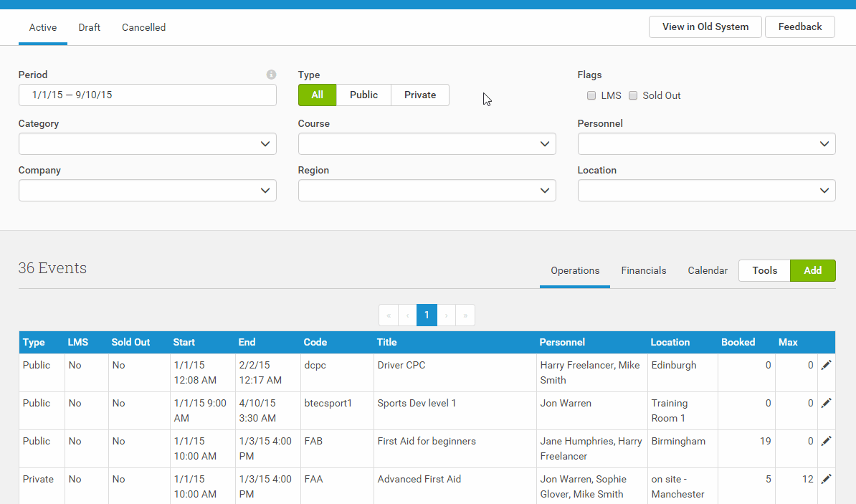The height and width of the screenshot is (504, 856).
Task: Sort table by Code column
Action: pyautogui.click(x=315, y=343)
